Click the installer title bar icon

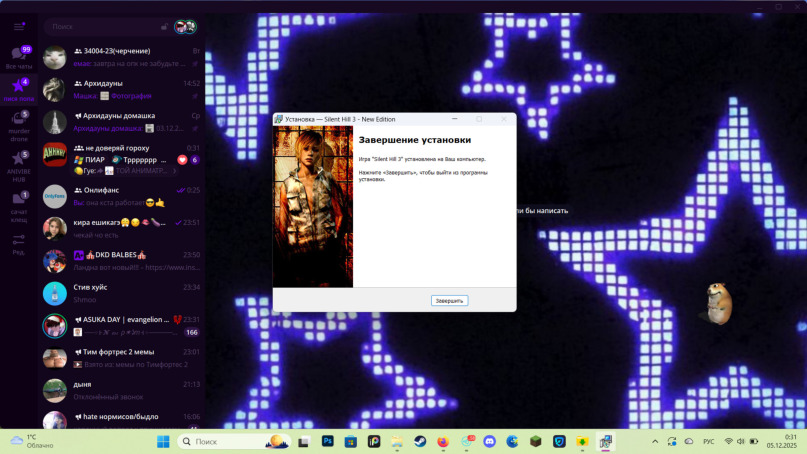(x=278, y=119)
